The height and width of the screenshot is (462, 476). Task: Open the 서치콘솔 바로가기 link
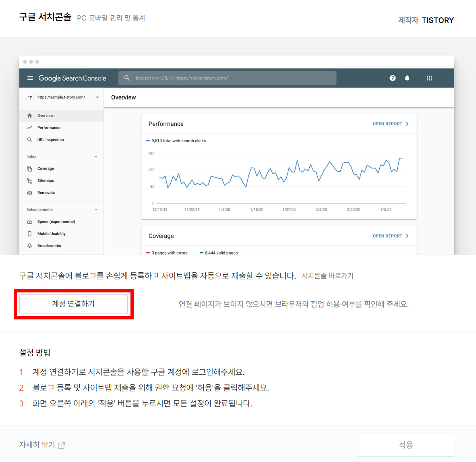pos(327,276)
